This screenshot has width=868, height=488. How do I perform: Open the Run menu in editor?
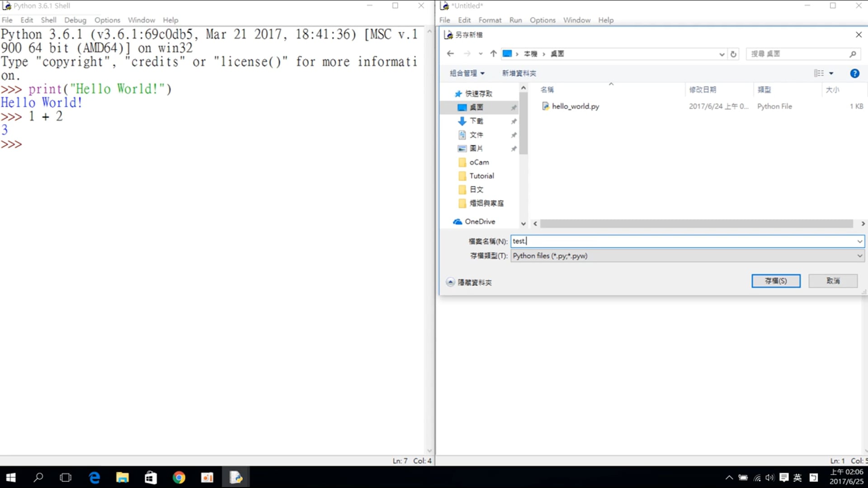(x=515, y=20)
